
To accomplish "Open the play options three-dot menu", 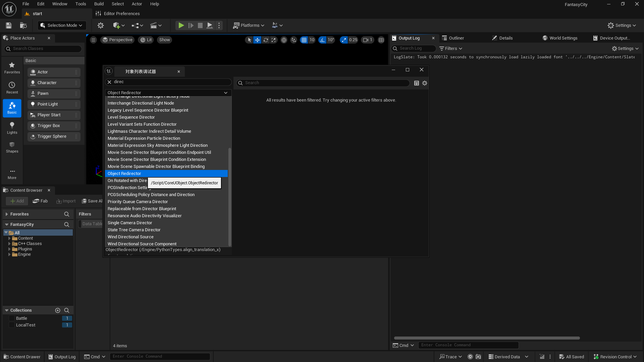I will click(x=219, y=25).
